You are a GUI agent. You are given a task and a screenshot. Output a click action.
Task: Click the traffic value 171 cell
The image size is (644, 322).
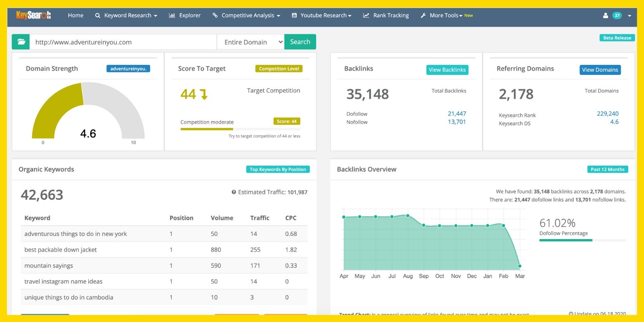[255, 266]
